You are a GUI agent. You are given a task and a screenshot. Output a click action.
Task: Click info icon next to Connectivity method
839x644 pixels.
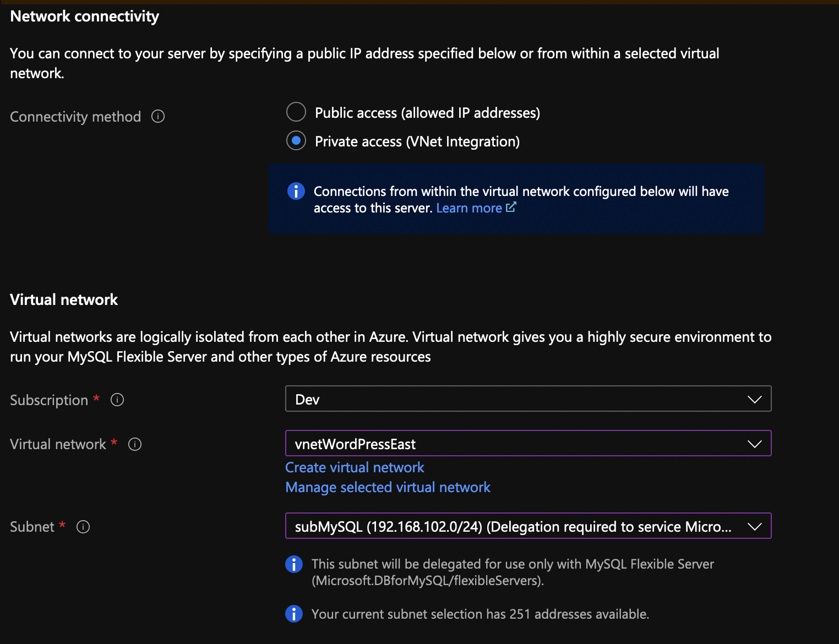click(158, 116)
